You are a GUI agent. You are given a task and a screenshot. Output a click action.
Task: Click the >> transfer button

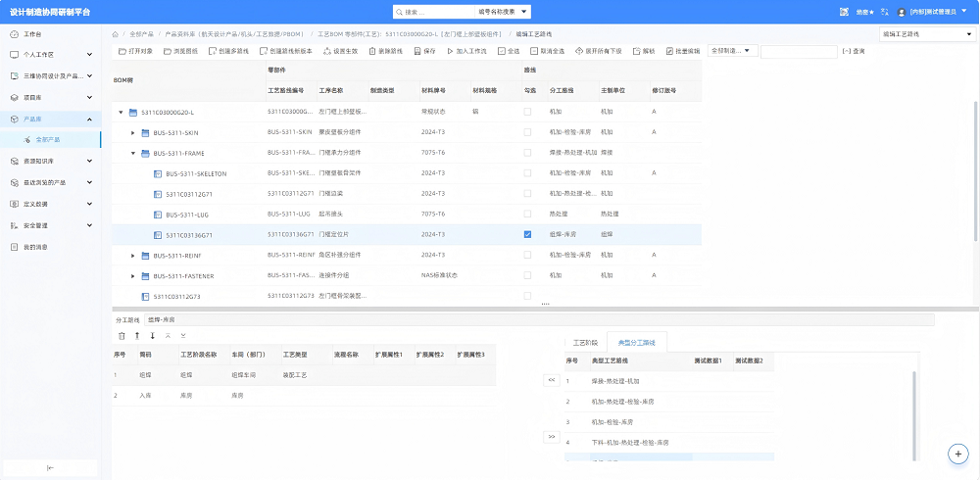[x=551, y=437]
